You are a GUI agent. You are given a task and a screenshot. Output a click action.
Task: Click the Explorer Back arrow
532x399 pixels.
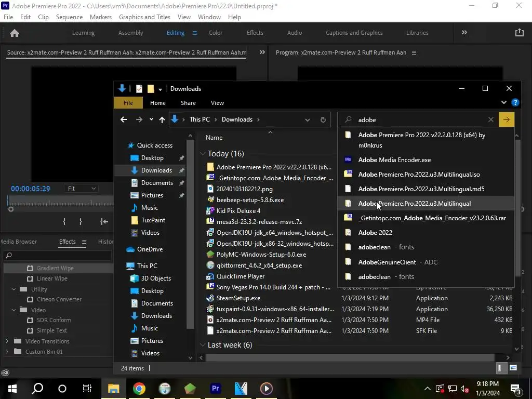(124, 119)
